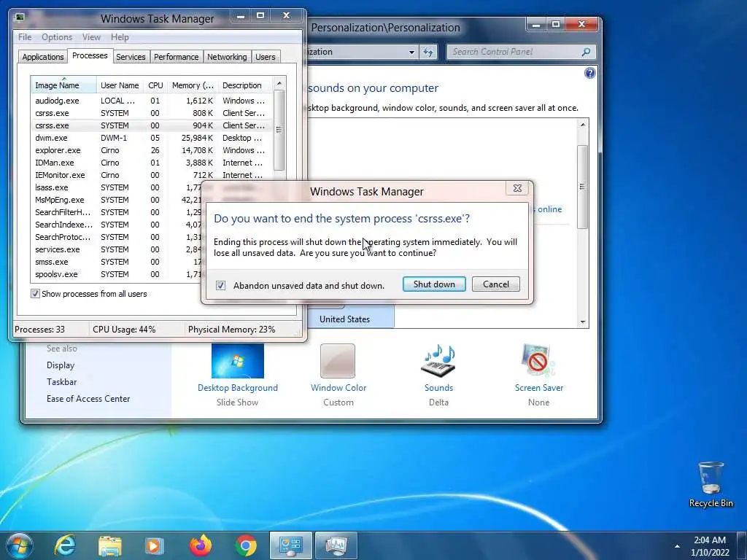Click Task Manager process list scroll-up arrow
This screenshot has width=747, height=560.
(x=279, y=83)
